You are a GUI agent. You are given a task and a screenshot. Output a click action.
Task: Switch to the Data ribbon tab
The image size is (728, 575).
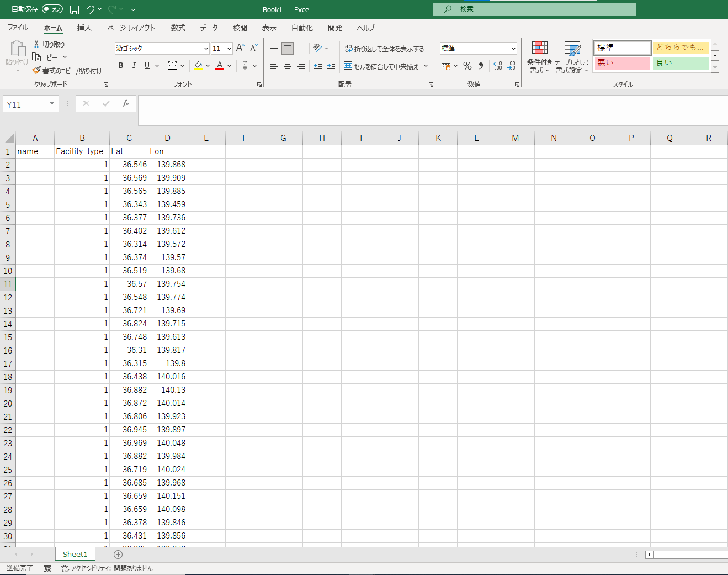[209, 28]
